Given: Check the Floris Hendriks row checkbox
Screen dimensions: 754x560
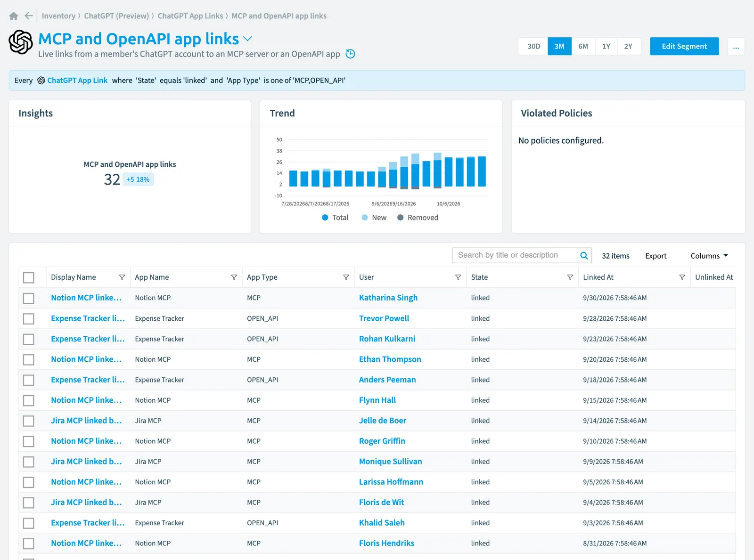Looking at the screenshot, I should [x=29, y=544].
